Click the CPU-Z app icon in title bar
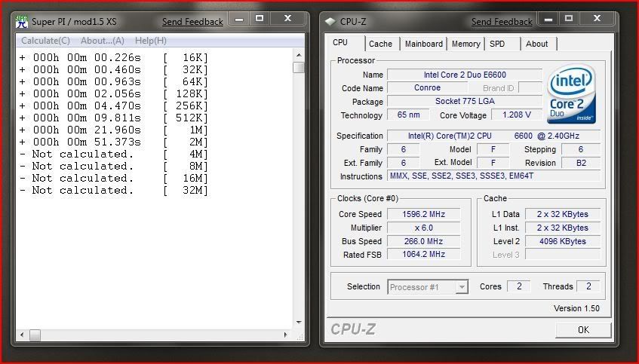639x364 pixels. click(x=330, y=22)
